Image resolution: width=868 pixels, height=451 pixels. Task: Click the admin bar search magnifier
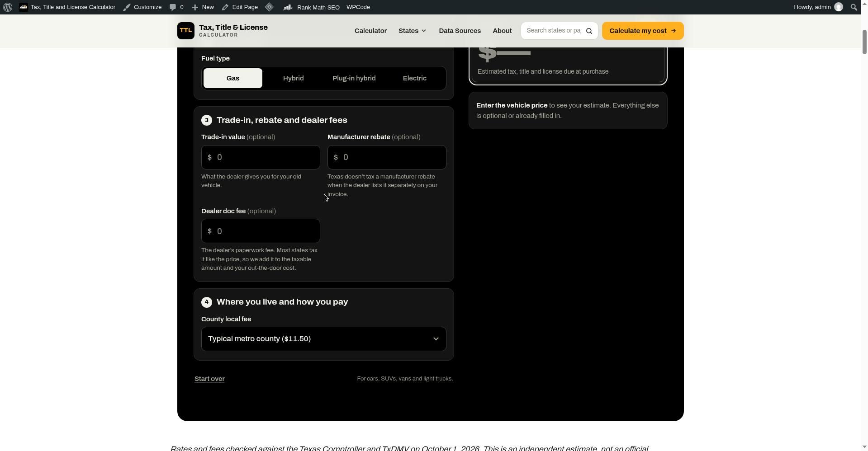pos(854,7)
